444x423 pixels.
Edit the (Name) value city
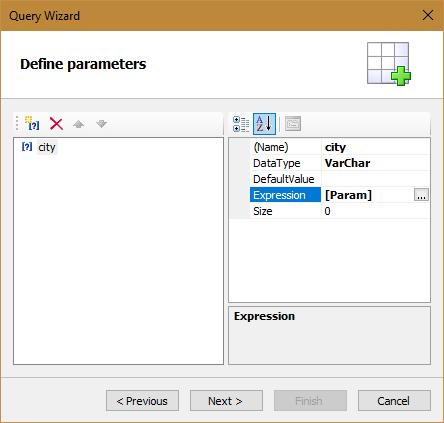coord(376,147)
